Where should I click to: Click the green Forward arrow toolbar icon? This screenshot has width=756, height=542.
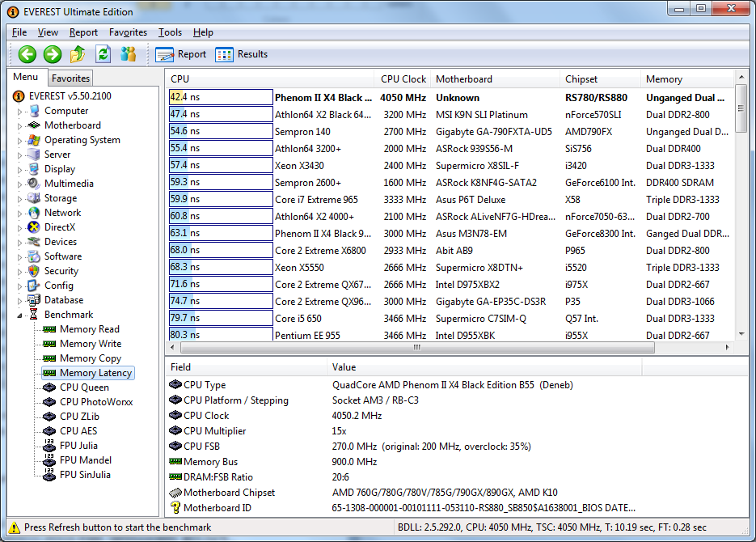coord(53,54)
